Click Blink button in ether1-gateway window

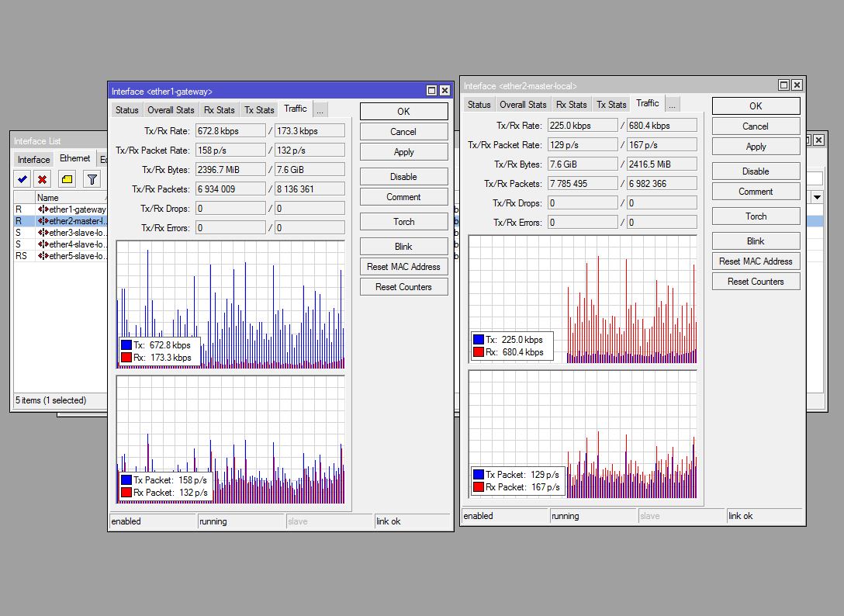(x=403, y=247)
